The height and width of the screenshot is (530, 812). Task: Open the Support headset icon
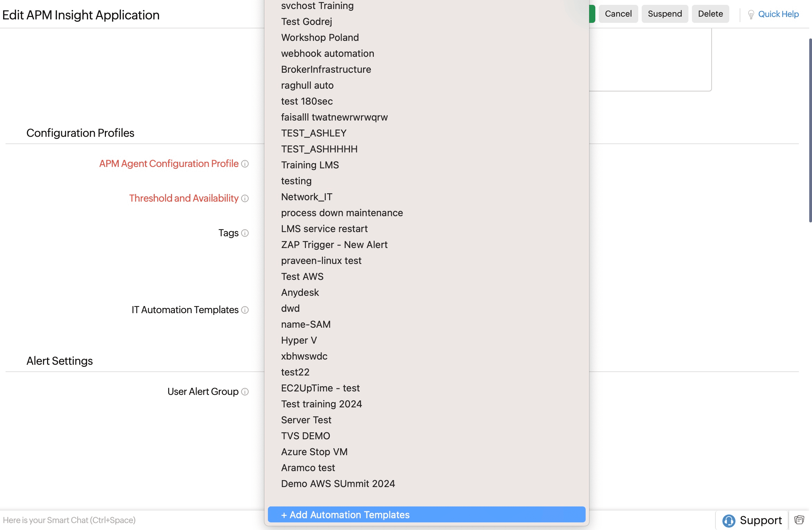coord(729,520)
